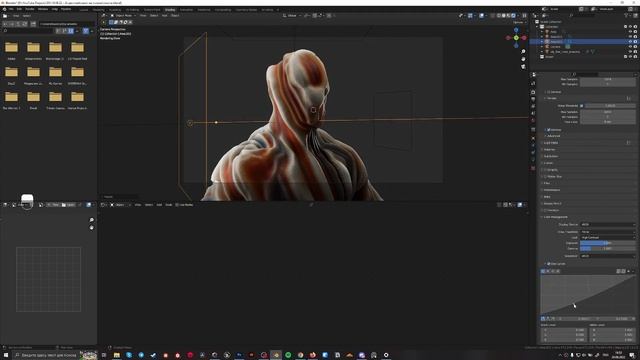Open the World properties tab icon
640x360 pixels.
pyautogui.click(x=533, y=120)
